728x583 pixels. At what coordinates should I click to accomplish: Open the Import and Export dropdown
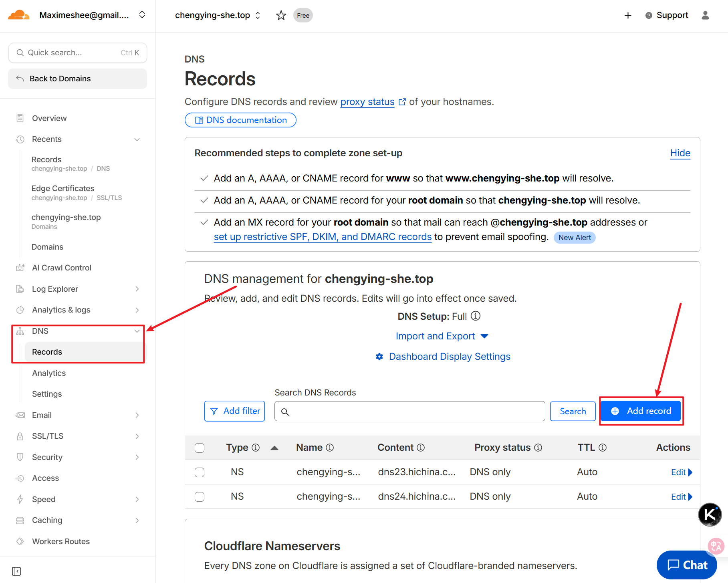click(442, 336)
